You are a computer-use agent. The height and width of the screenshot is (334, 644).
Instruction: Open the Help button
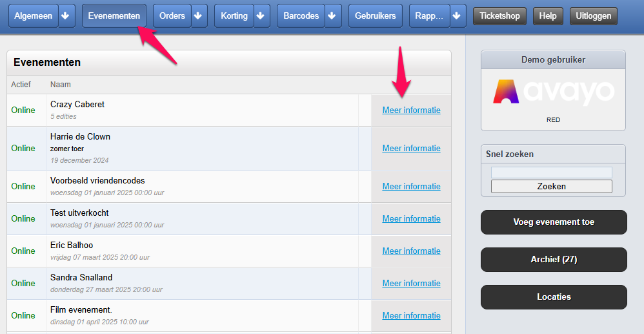click(548, 16)
